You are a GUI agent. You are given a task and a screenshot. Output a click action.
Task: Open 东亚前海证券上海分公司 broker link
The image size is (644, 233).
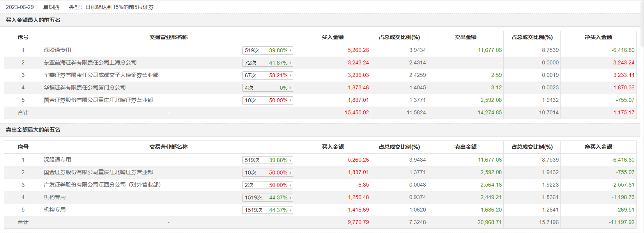tap(90, 62)
